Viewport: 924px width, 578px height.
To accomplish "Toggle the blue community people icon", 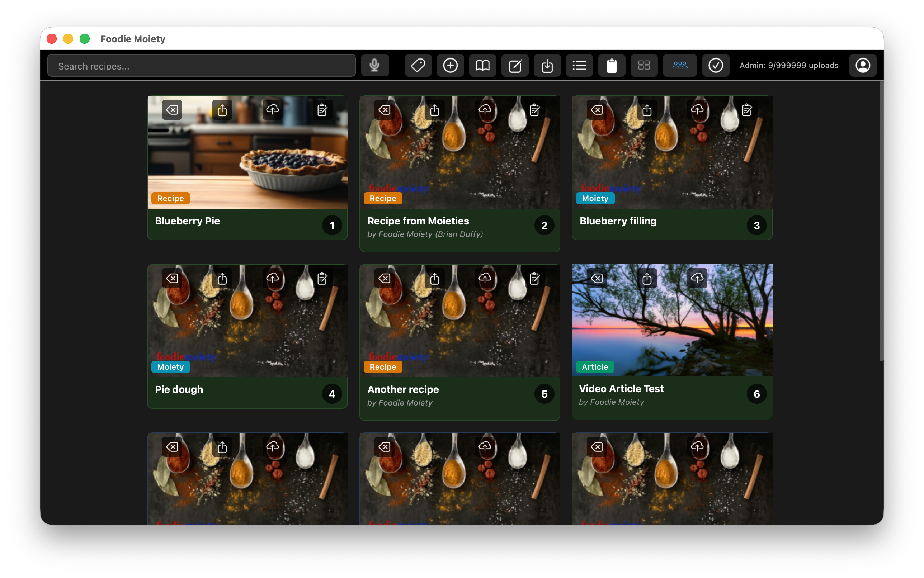I will pyautogui.click(x=680, y=65).
